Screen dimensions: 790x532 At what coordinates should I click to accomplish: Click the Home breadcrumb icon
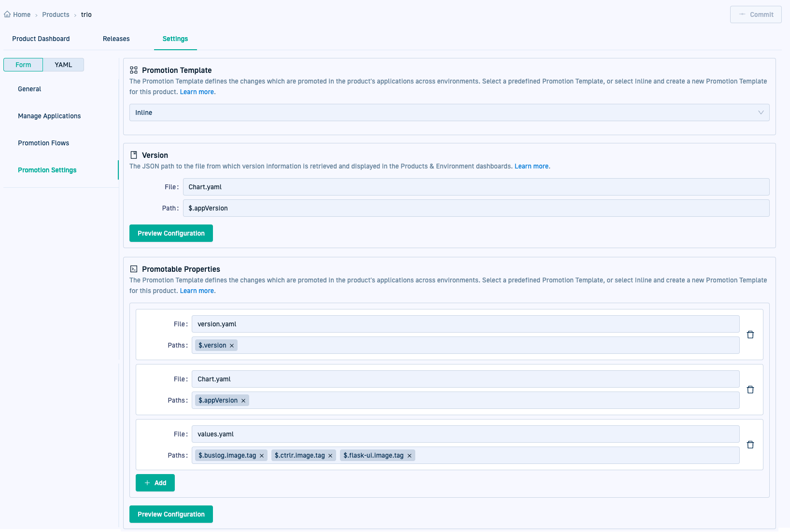coord(7,14)
